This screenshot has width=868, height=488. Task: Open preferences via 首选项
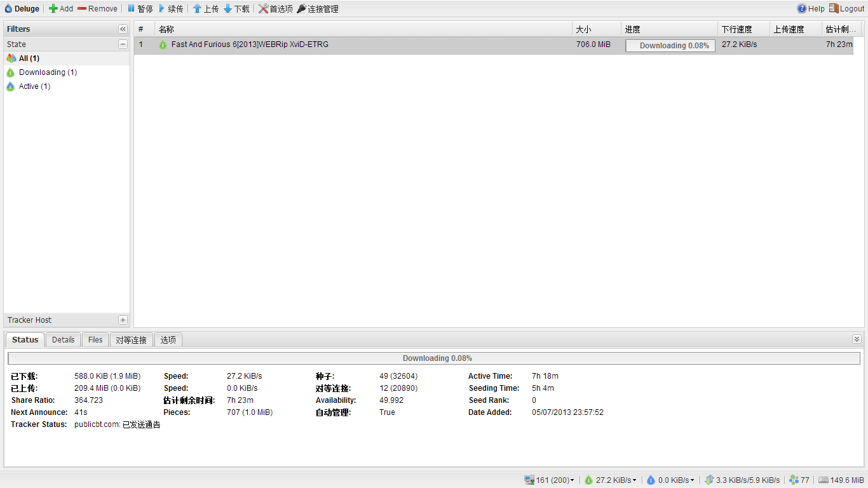click(x=276, y=9)
